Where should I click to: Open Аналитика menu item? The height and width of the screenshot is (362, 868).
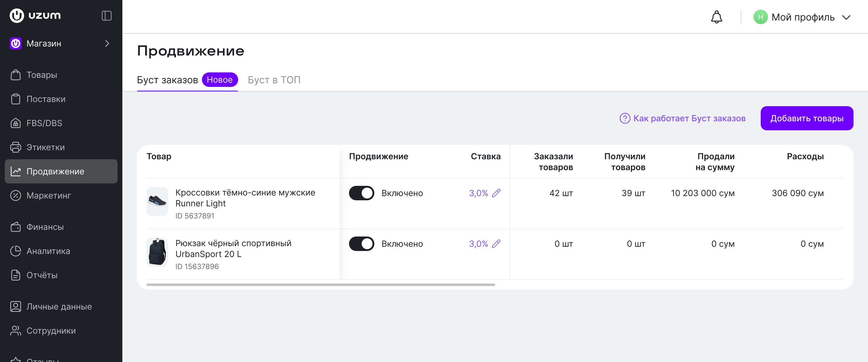tap(61, 251)
